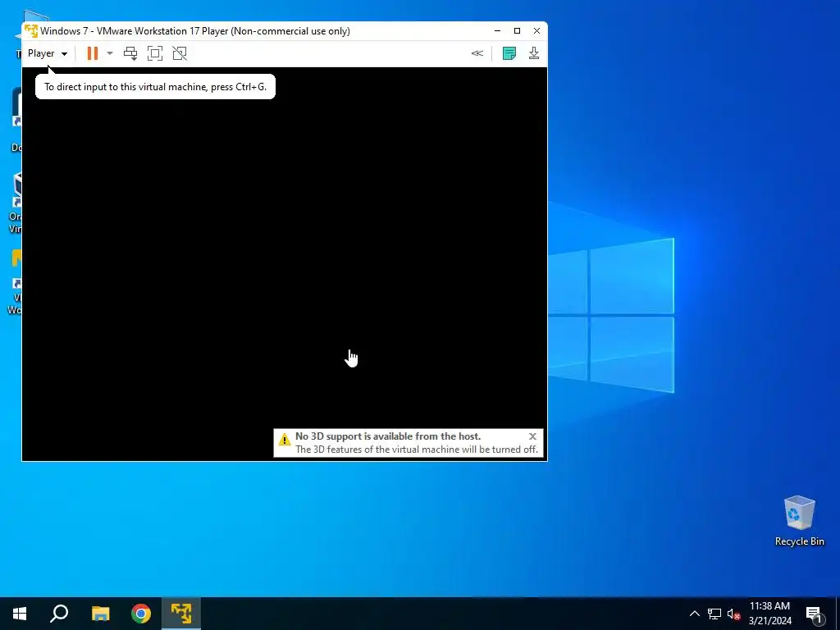The height and width of the screenshot is (630, 840).
Task: Open taskbar search
Action: [x=59, y=614]
